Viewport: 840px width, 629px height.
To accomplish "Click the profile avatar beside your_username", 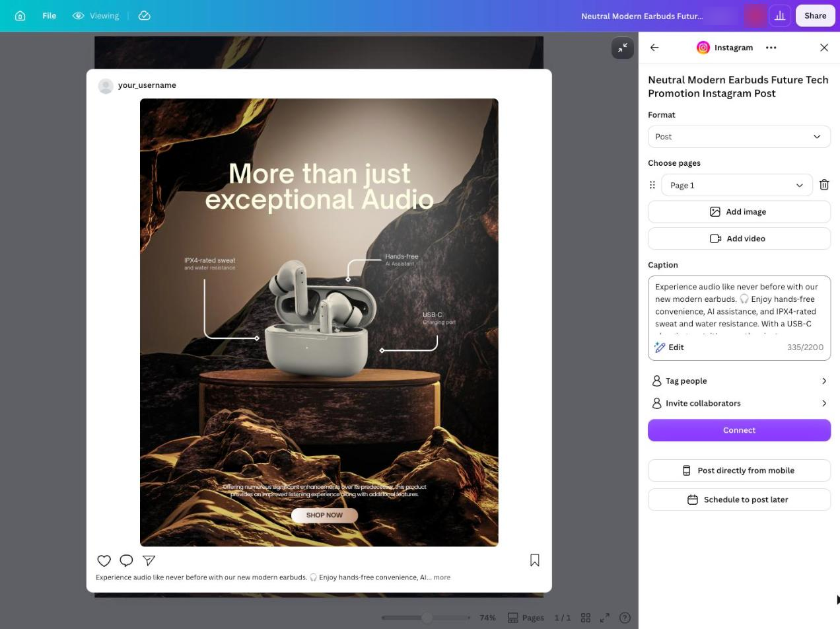I will 106,86.
